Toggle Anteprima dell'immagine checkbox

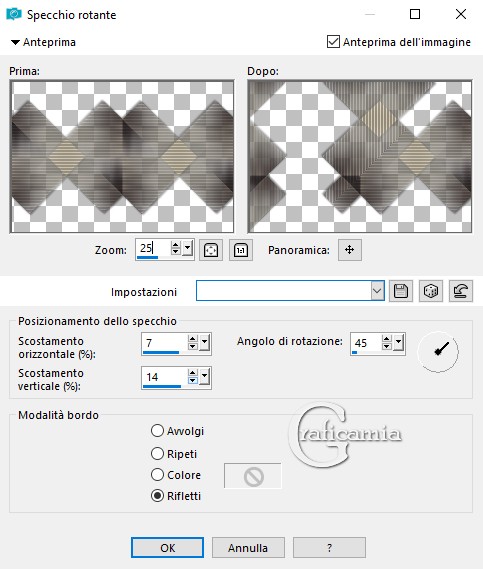(x=333, y=42)
